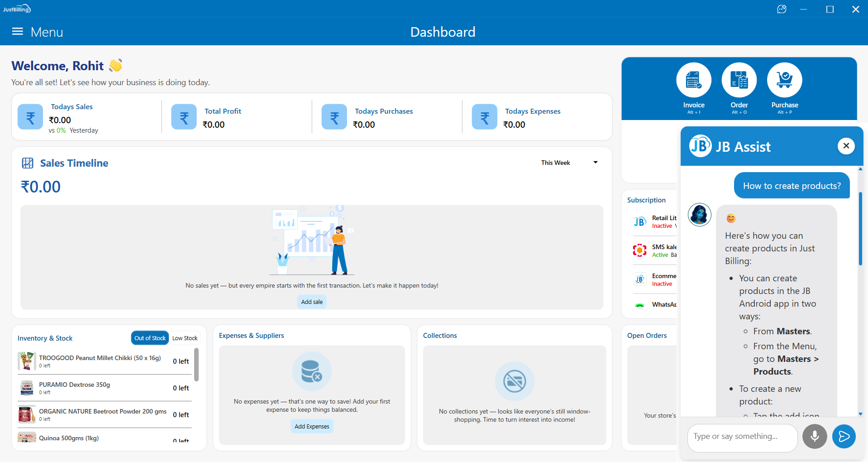Switch to Low Stock filter

[x=185, y=338]
